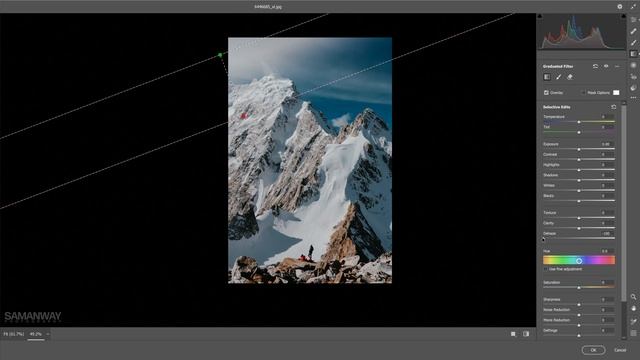This screenshot has height=360, width=640.
Task: Click the histogram graph
Action: pyautogui.click(x=581, y=32)
